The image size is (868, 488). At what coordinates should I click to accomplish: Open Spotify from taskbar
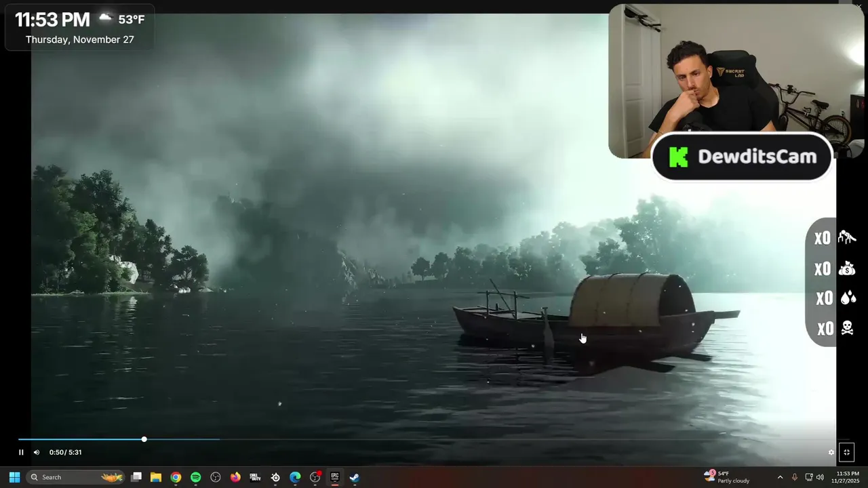click(196, 477)
